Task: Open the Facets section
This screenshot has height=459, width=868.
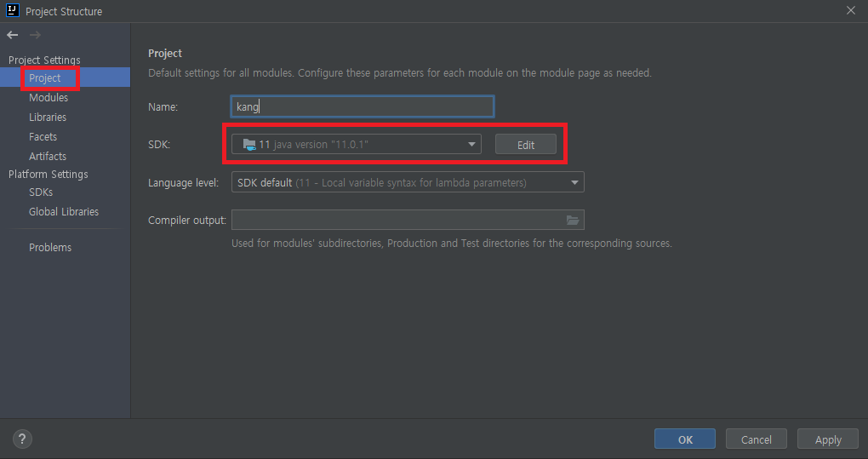Action: 43,137
